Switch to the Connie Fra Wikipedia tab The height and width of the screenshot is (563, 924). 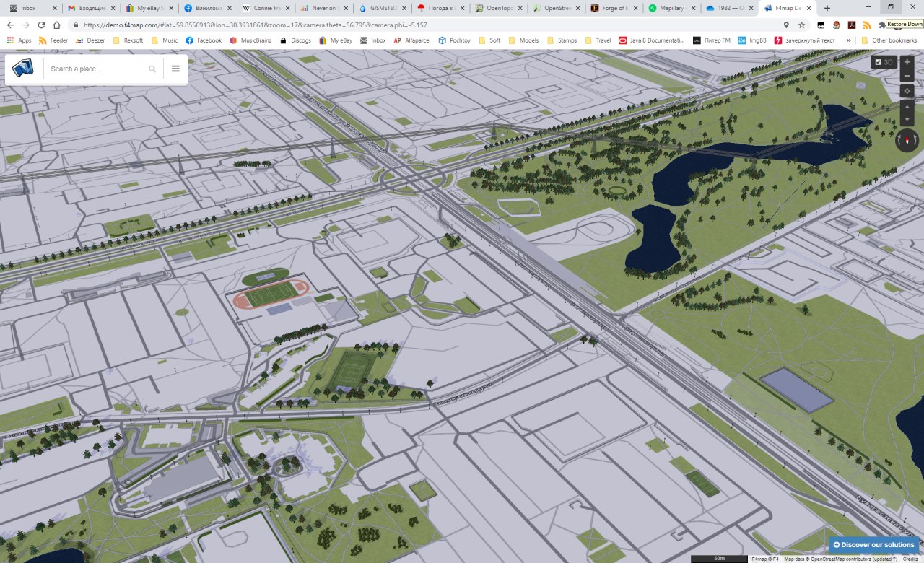[x=266, y=8]
